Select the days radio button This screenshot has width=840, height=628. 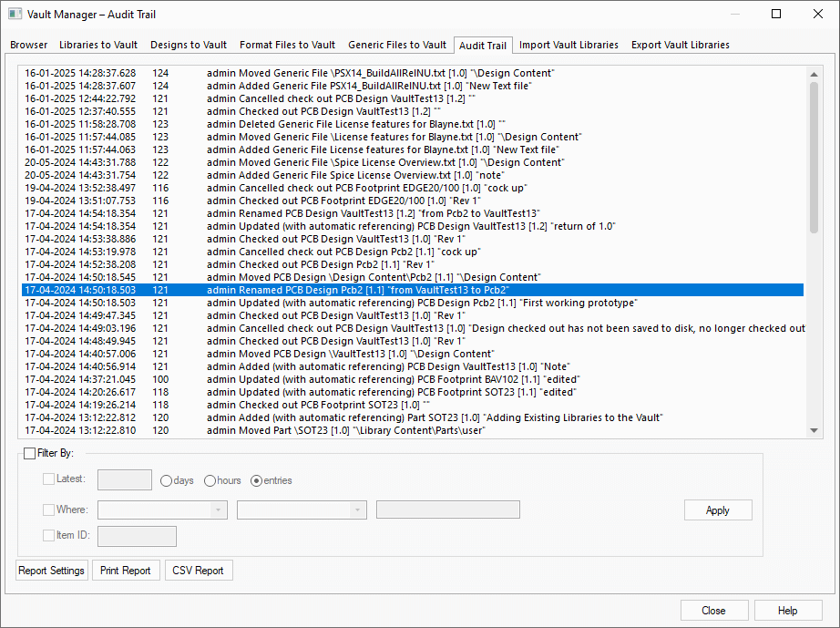pos(167,480)
